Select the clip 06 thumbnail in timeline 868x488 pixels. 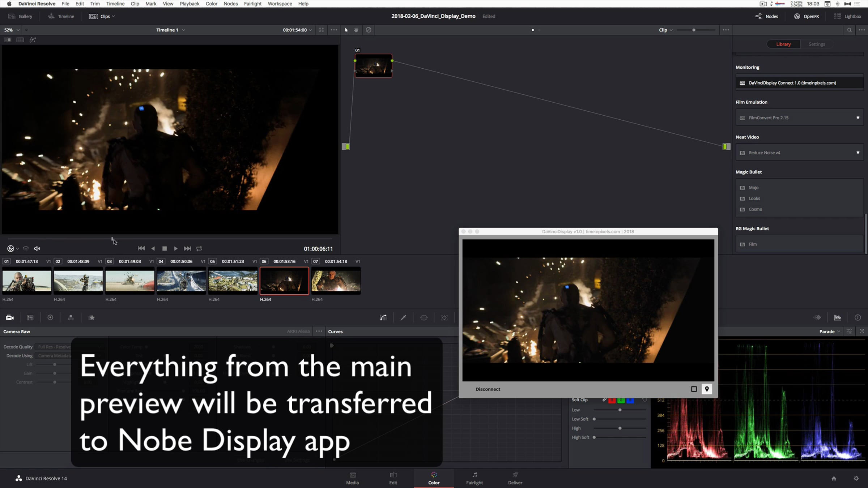coord(284,281)
